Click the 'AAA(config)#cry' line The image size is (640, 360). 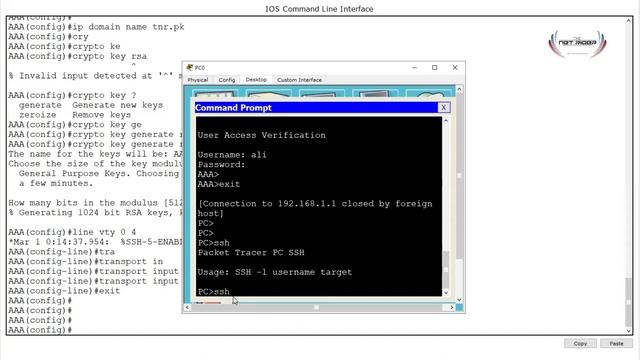(x=48, y=37)
